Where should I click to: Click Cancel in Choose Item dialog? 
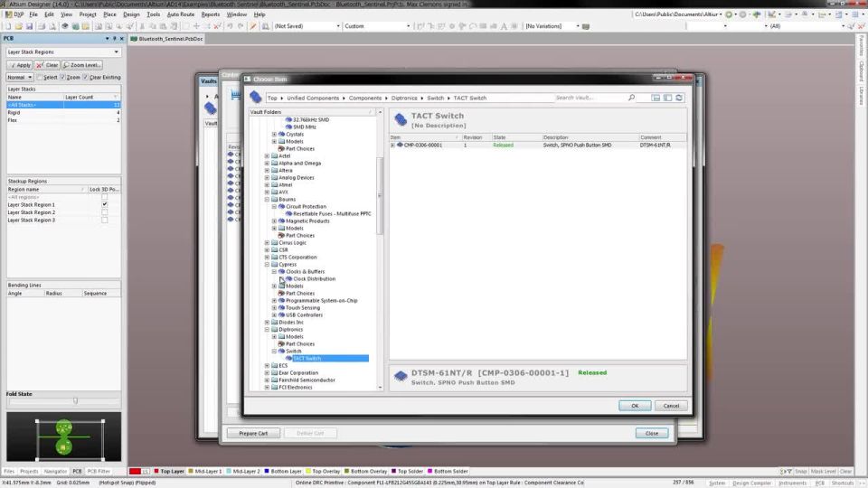(671, 406)
